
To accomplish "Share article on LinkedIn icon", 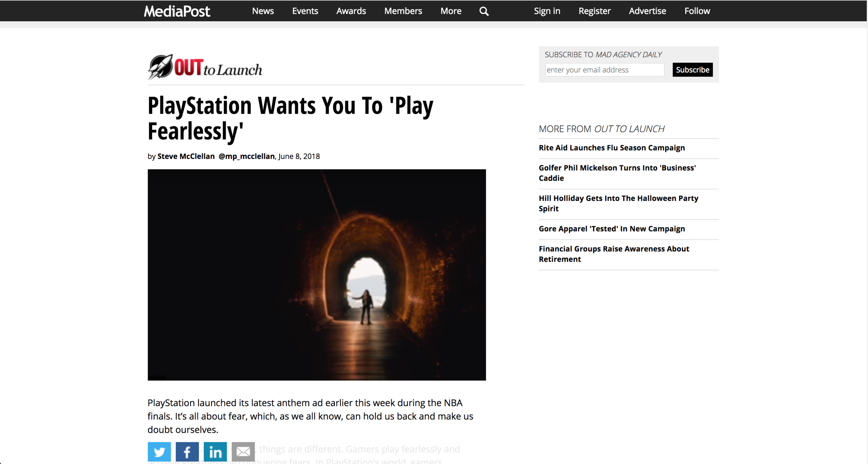I will 215,451.
